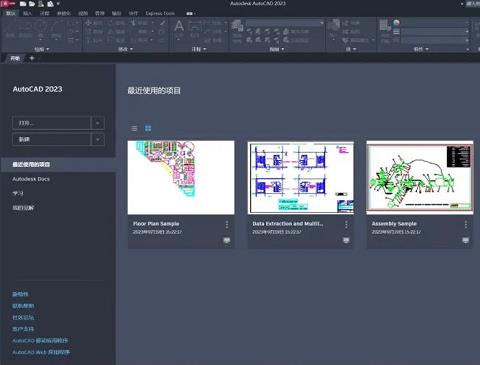Viewport: 480px width, 365px height.
Task: Click the 打开... (Open) button
Action: pos(51,123)
